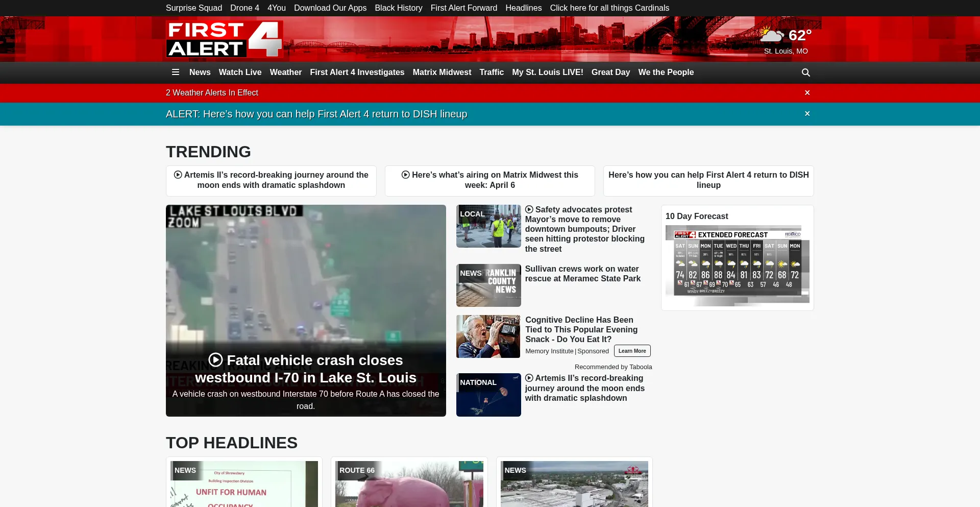Visit the 4You top link
Screen dimensions: 980x507
click(277, 8)
